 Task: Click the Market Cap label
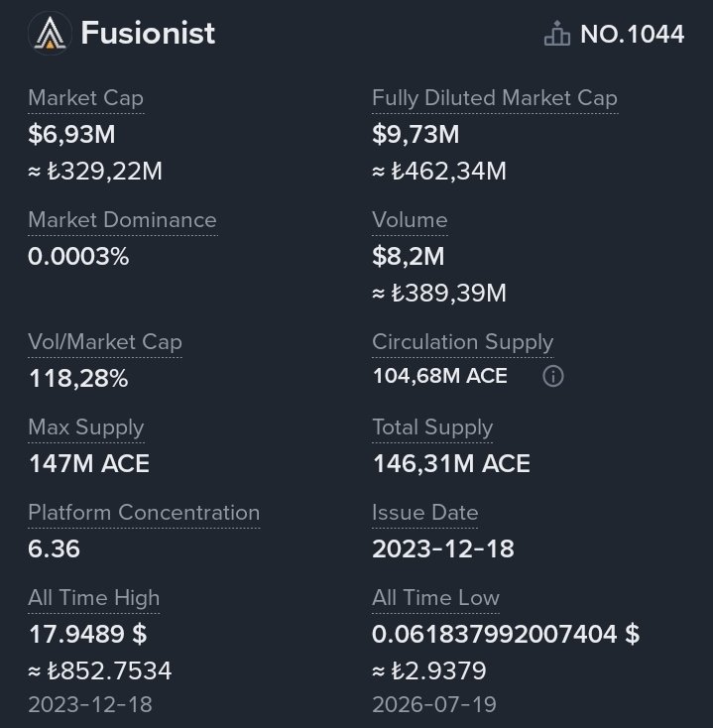(x=86, y=98)
